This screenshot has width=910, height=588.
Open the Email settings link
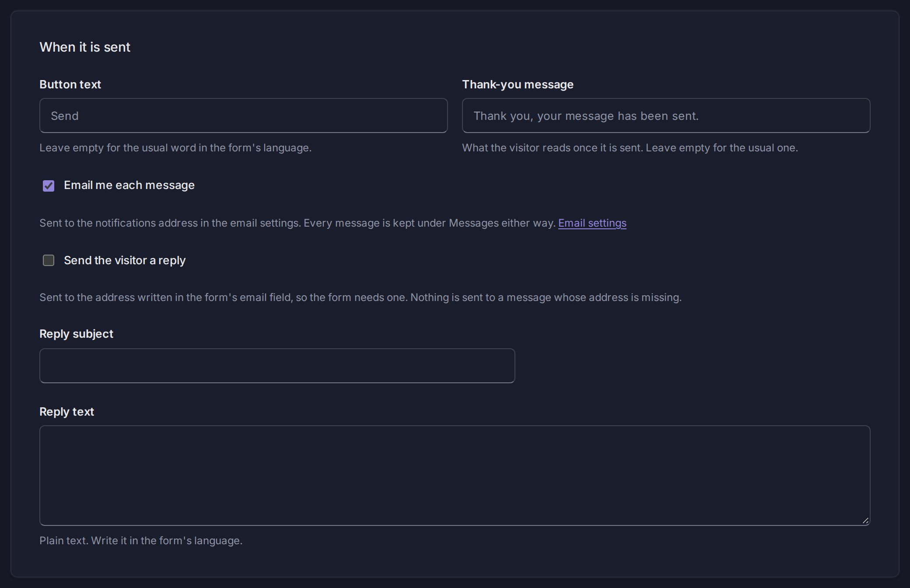point(592,223)
